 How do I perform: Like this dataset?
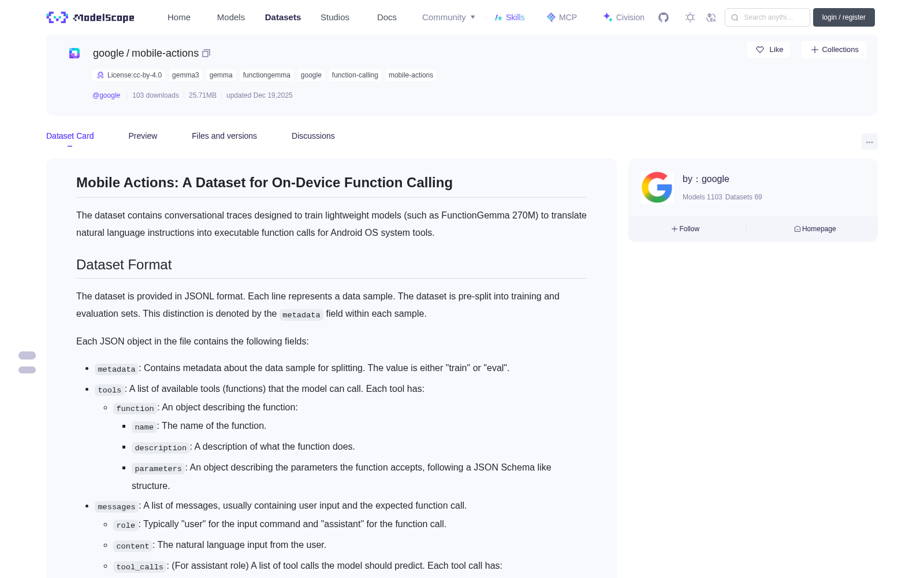coord(769,50)
